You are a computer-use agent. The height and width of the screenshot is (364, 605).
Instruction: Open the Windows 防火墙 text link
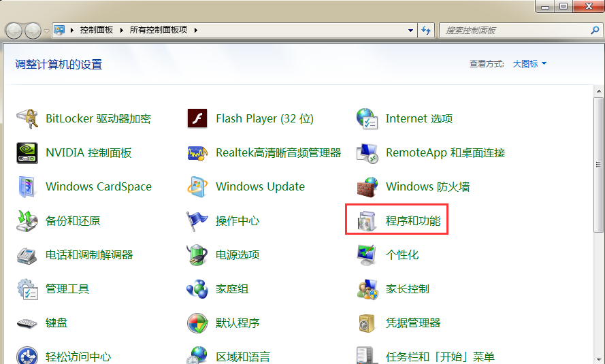[x=428, y=186]
